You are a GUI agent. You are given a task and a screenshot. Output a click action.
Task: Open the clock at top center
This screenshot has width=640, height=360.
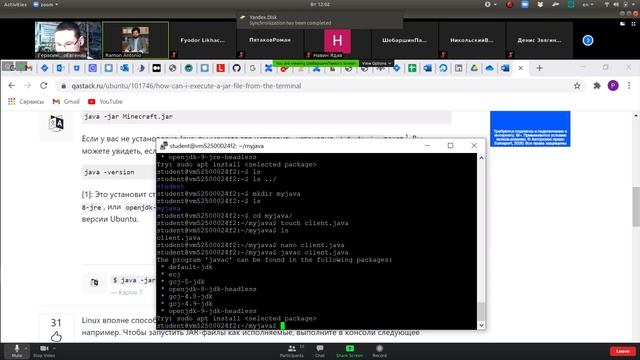tap(320, 4)
